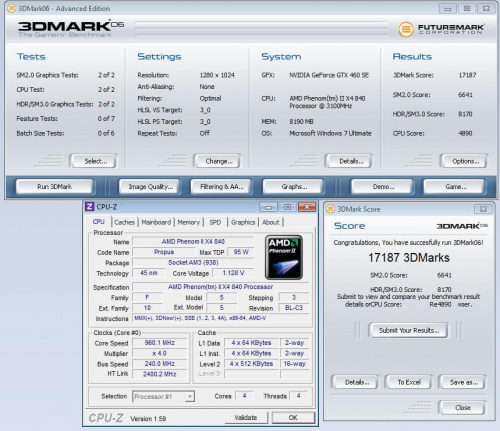Image resolution: width=500 pixels, height=431 pixels.
Task: Click the Details... button under System
Action: click(349, 161)
